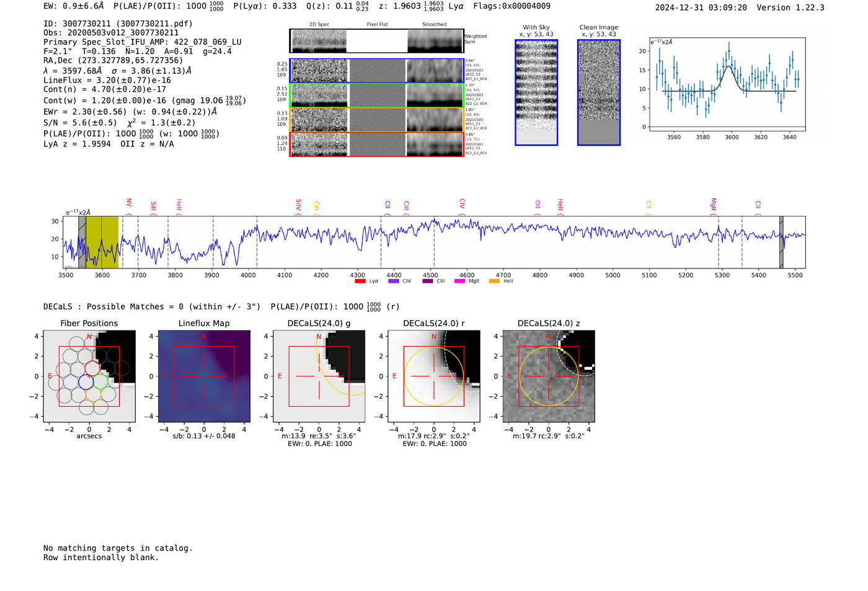Screen dimensions: 868x591
Task: Click the Cont(w) gmag 19.06 line
Action: click(144, 100)
